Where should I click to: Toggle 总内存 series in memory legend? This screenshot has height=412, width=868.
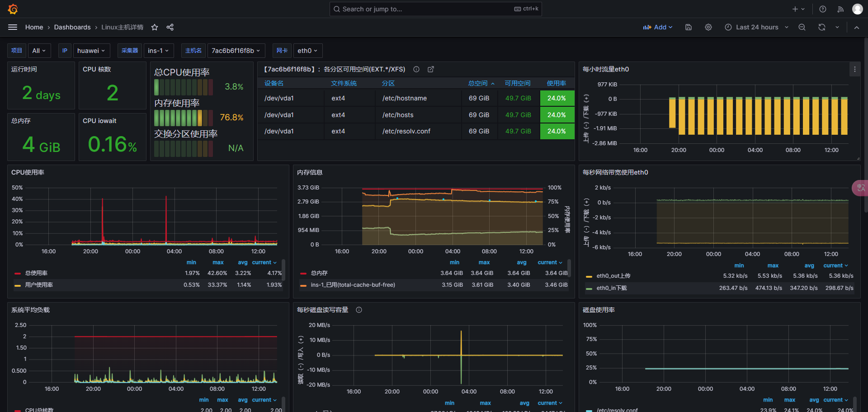click(319, 273)
